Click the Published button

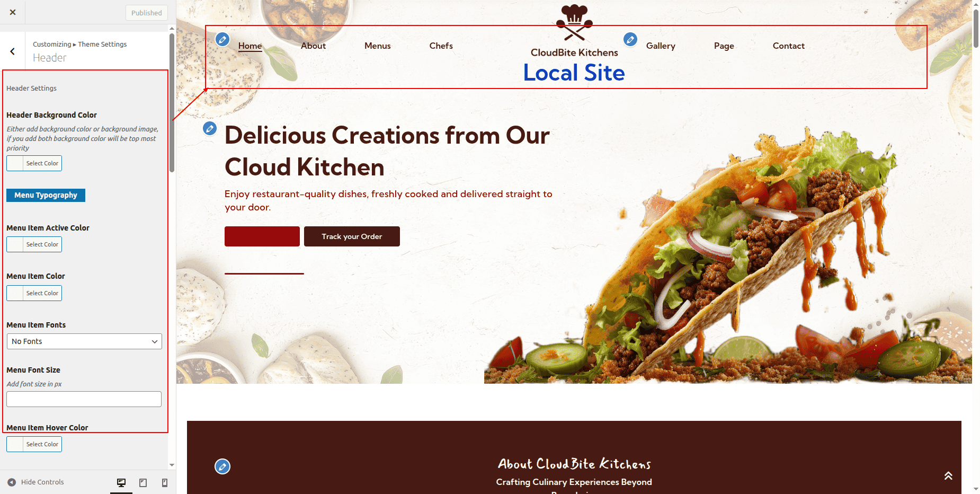(147, 13)
